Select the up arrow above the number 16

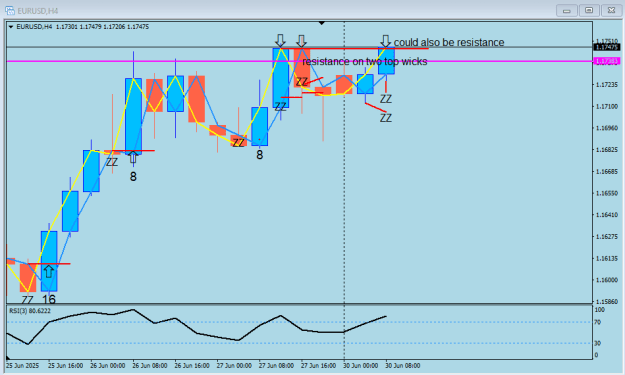[49, 271]
